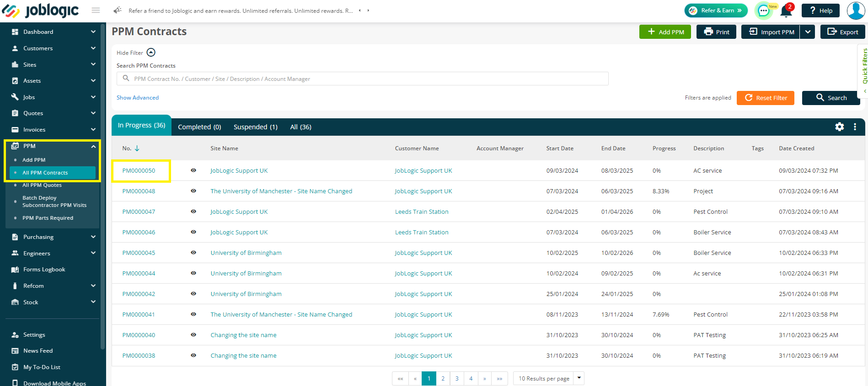
Task: Switch to the All (36) tab
Action: (x=300, y=127)
